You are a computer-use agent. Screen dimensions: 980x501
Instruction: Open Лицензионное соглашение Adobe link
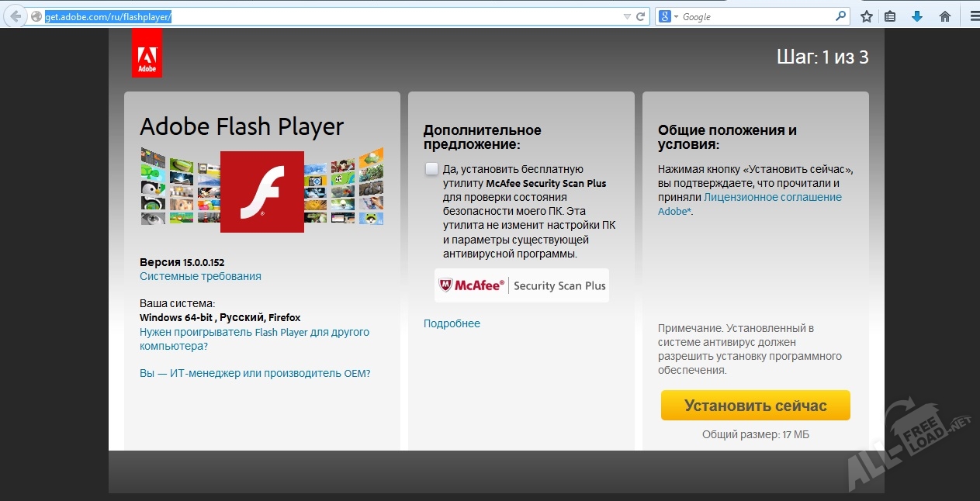[771, 197]
